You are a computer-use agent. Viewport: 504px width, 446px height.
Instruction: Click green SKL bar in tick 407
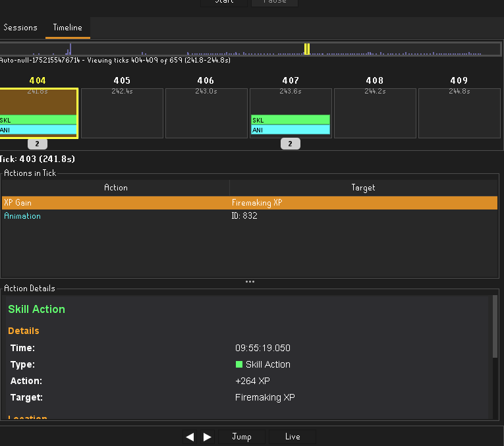pyautogui.click(x=291, y=120)
